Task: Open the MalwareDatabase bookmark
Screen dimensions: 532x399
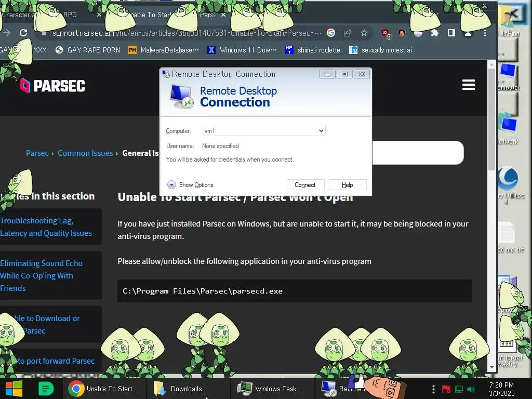Action: [x=164, y=50]
